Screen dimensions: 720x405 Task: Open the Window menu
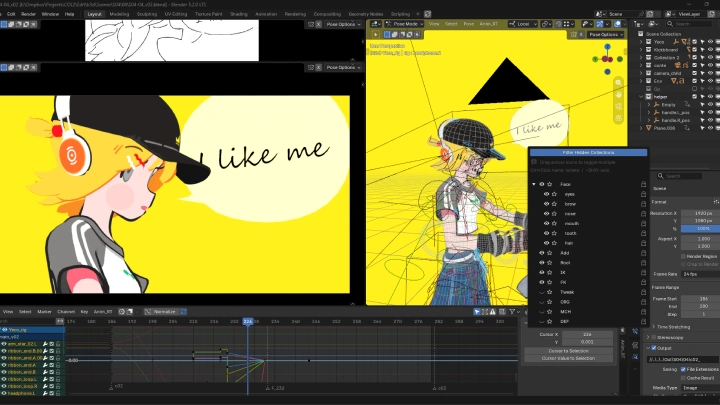(50, 14)
